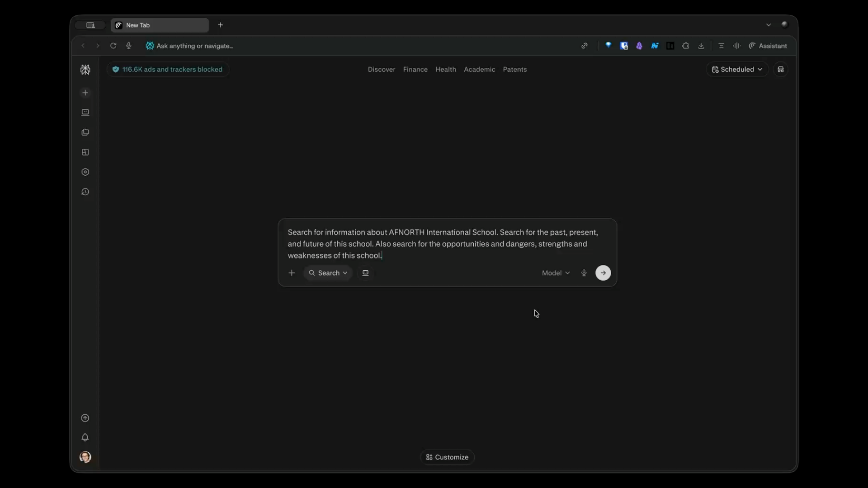Open the Bitwarden shield extension
Image resolution: width=868 pixels, height=488 pixels.
(624, 46)
